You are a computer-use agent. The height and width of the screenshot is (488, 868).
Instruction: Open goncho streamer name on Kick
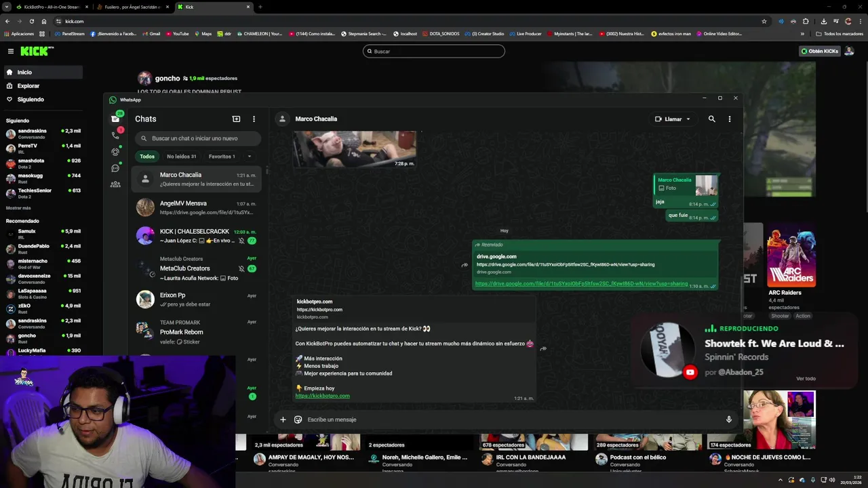pyautogui.click(x=167, y=78)
